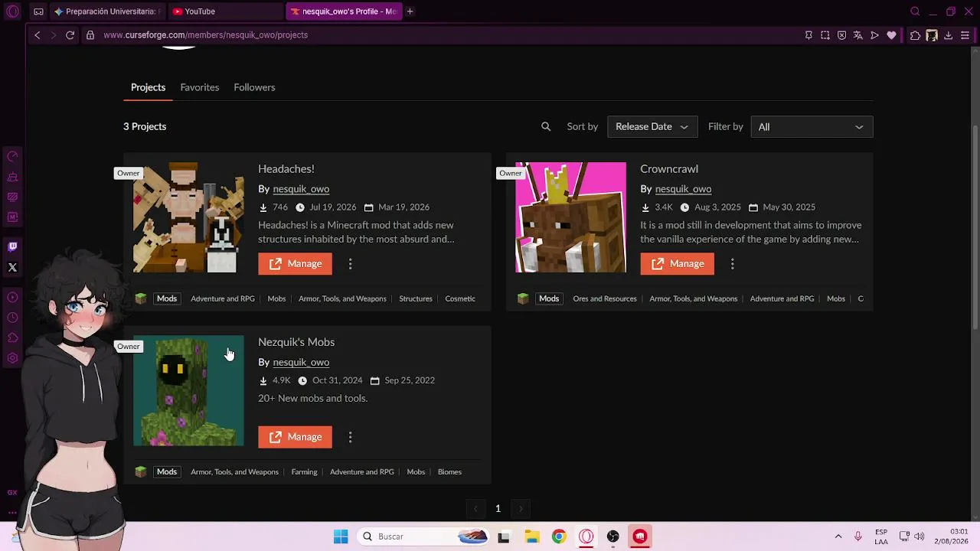This screenshot has height=551, width=980.
Task: Go to page 1 in pagination
Action: pyautogui.click(x=498, y=508)
